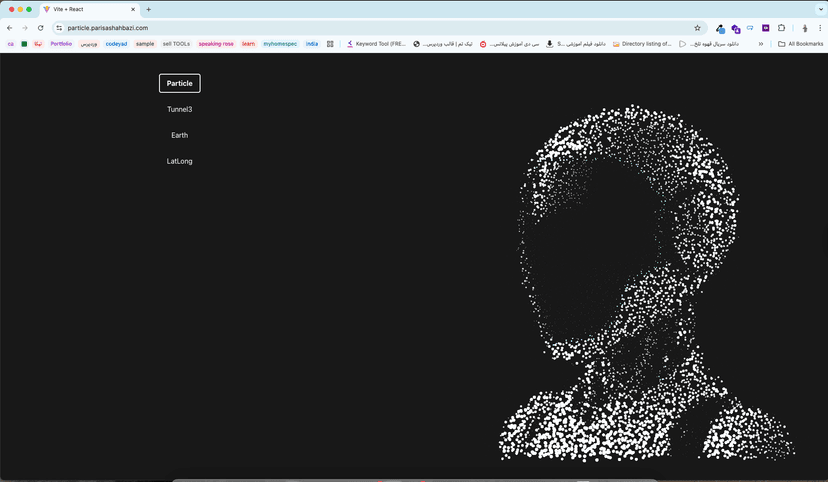This screenshot has width=828, height=482.
Task: Switch to the Tunnel3 scene
Action: pyautogui.click(x=180, y=109)
